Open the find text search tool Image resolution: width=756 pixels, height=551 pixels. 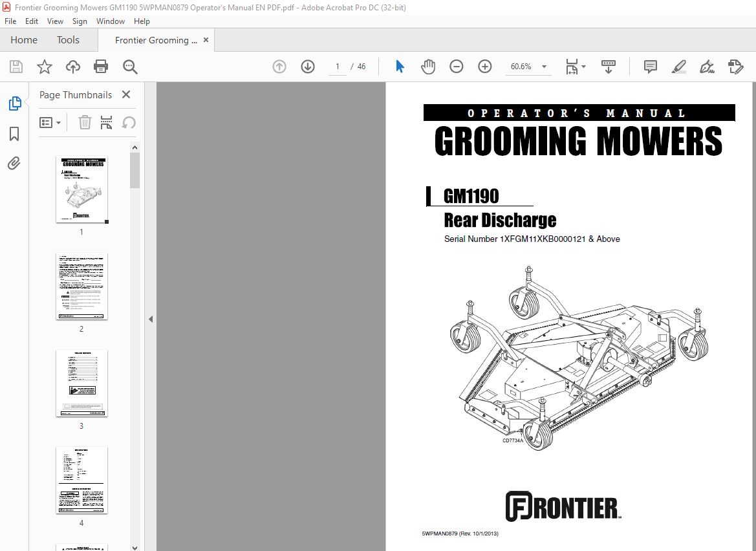[130, 67]
